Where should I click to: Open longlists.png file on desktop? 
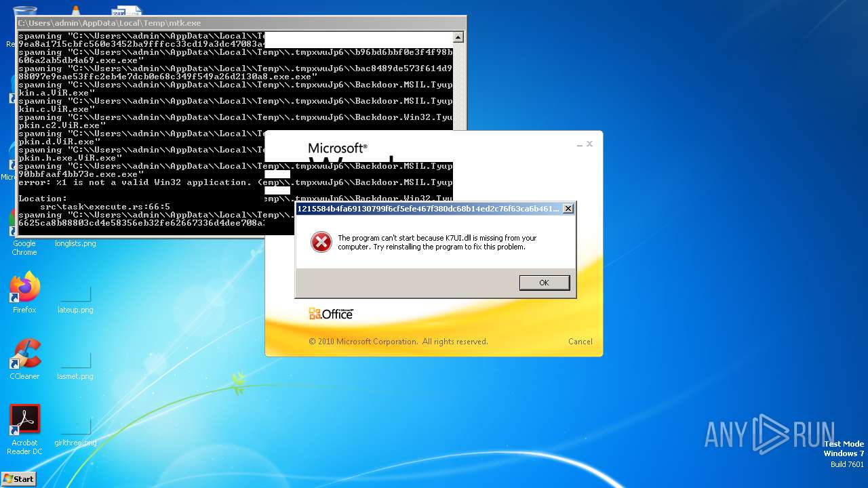coord(75,243)
